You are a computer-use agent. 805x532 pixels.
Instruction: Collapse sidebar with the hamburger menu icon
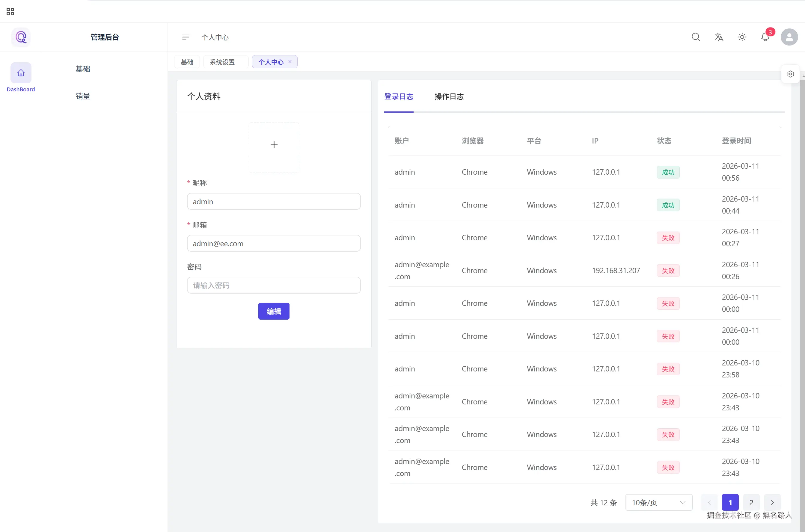[x=185, y=37]
